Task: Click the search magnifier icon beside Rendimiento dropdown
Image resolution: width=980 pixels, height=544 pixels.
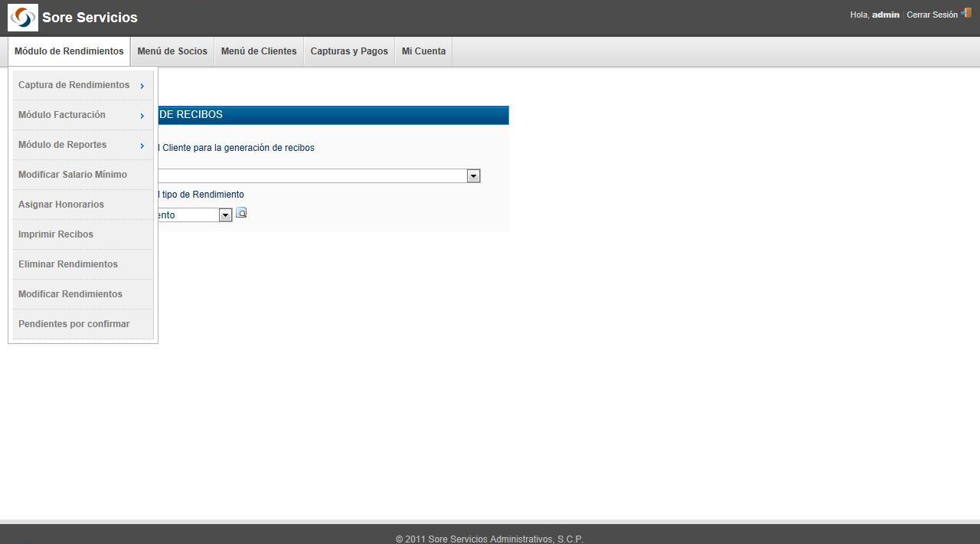Action: tap(241, 213)
